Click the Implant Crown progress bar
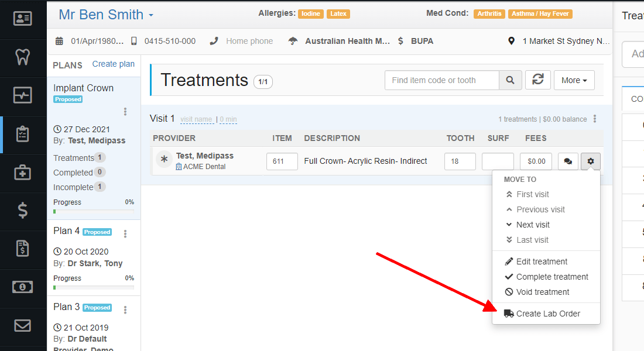The image size is (644, 351). (x=94, y=210)
